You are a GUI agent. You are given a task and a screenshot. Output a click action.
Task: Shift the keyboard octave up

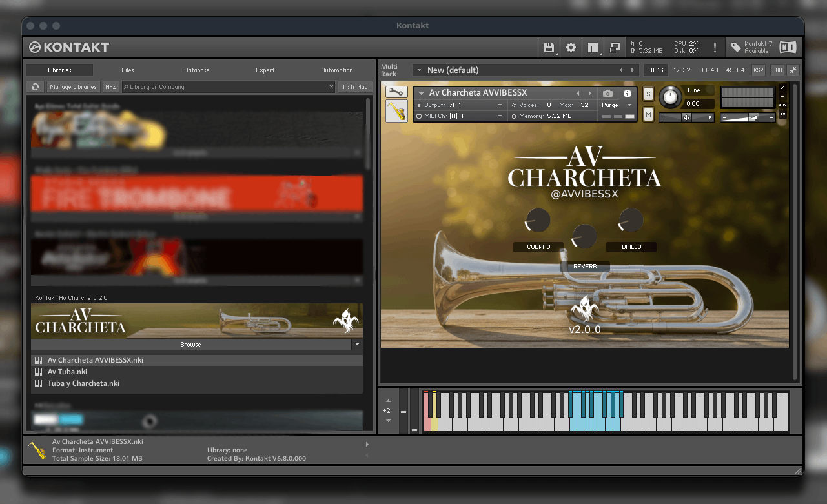(388, 401)
